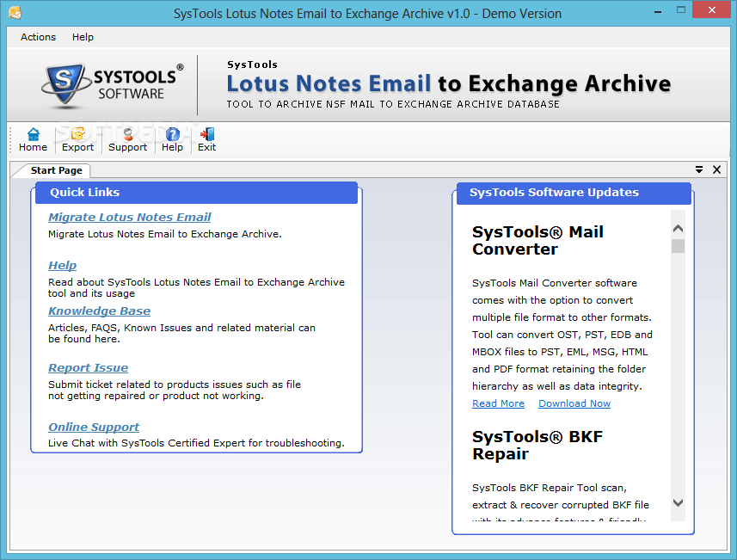Viewport: 737px width, 560px height.
Task: Click the updates panel scroll up arrow
Action: (678, 229)
